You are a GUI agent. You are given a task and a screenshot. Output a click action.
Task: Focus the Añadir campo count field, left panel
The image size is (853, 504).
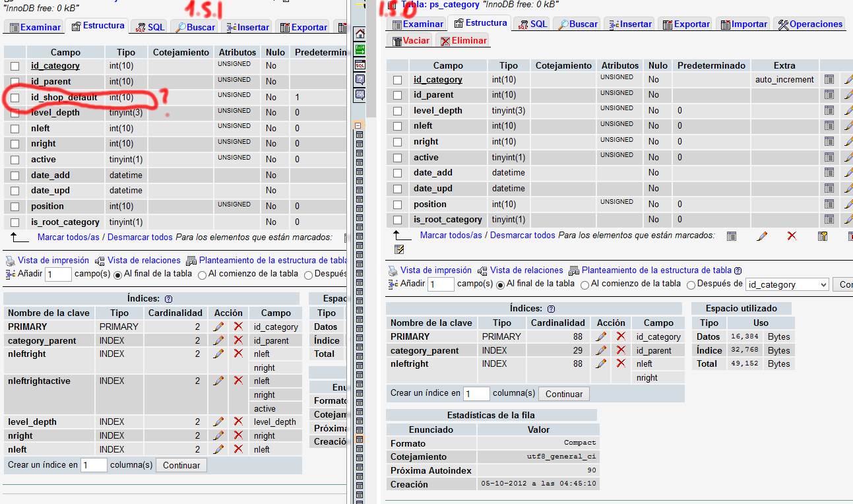coord(58,274)
